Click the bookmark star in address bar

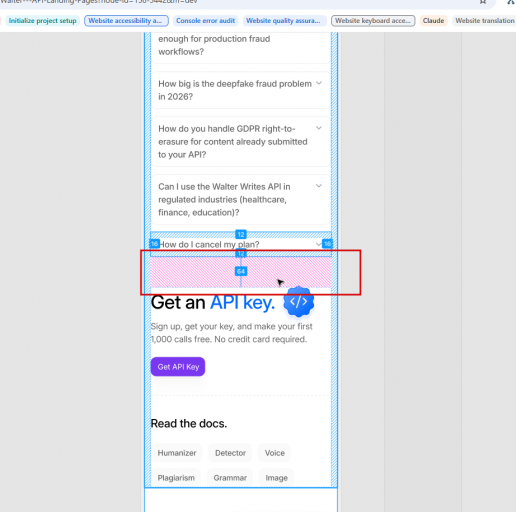483,2
